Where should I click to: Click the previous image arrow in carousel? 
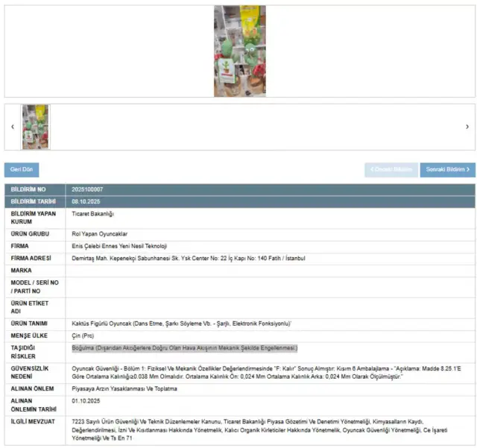[12, 127]
